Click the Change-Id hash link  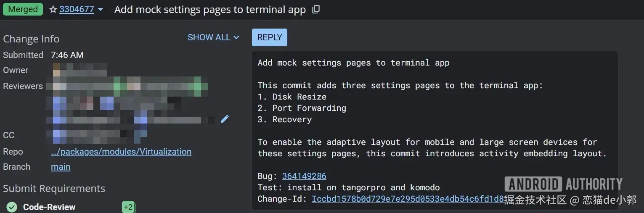pos(407,199)
